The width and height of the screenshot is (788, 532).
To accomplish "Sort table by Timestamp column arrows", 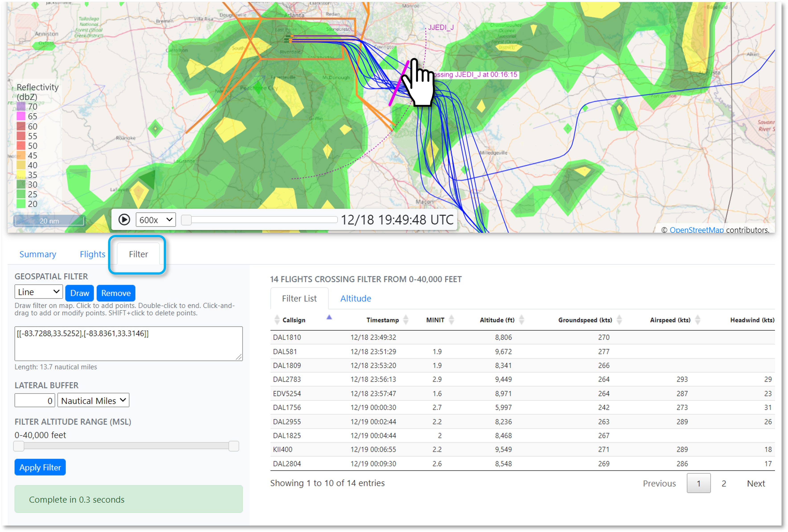I will (x=406, y=320).
